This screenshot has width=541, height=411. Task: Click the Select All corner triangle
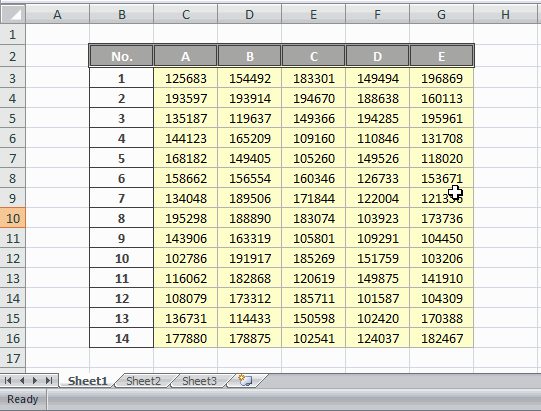pyautogui.click(x=13, y=14)
